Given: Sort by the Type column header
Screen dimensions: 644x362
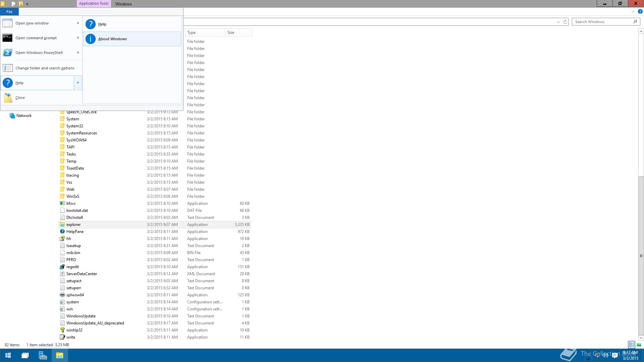Looking at the screenshot, I should (x=205, y=33).
